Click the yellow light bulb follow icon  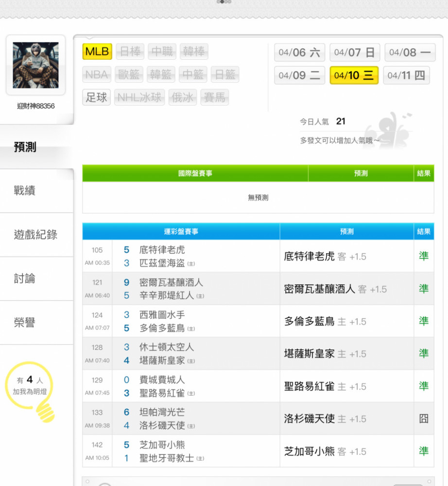(x=30, y=391)
